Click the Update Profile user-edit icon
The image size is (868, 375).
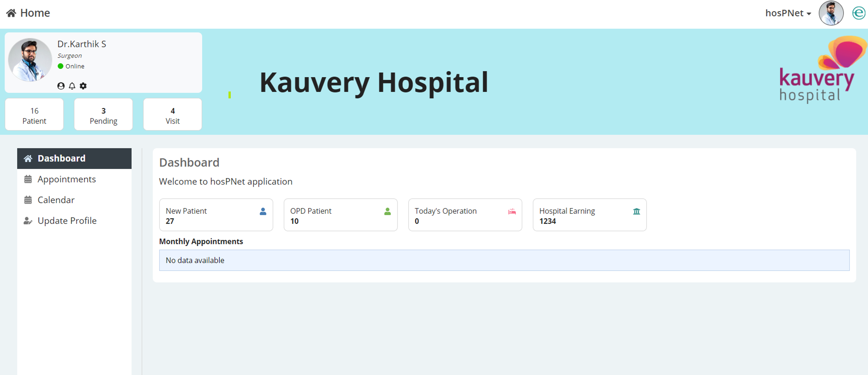28,221
